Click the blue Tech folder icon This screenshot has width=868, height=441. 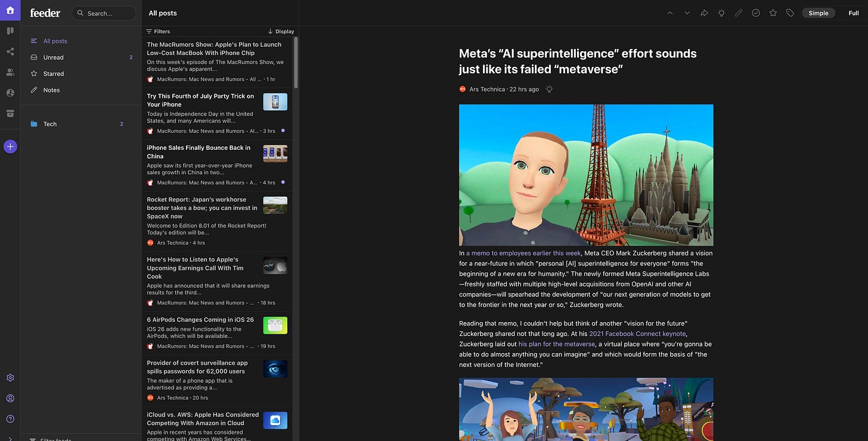click(34, 124)
